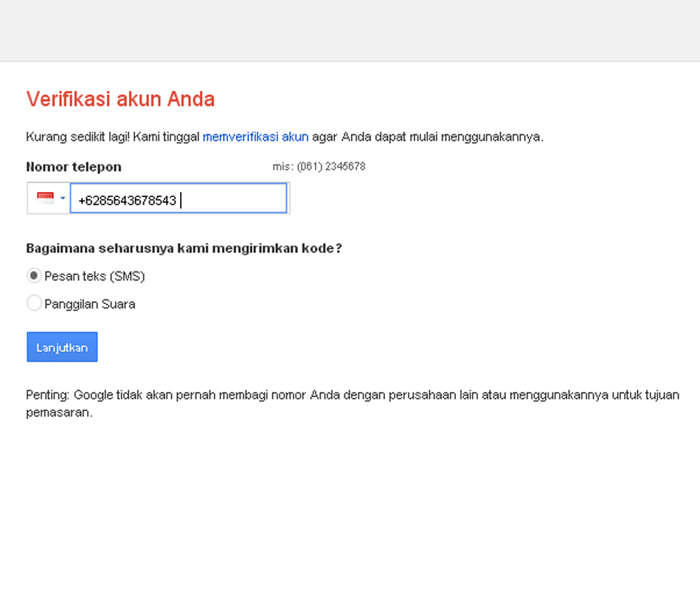
Task: Click the example number "mis: (061) 2345678"
Action: point(319,167)
